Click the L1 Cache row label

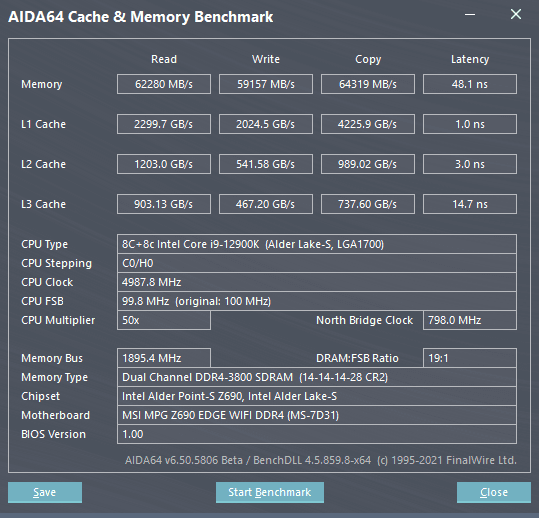[43, 124]
